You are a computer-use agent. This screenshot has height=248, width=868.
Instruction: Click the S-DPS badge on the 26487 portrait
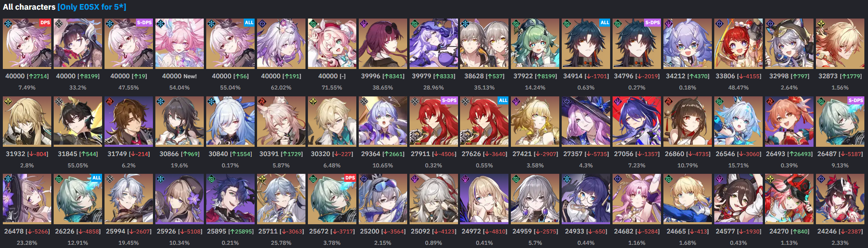855,100
